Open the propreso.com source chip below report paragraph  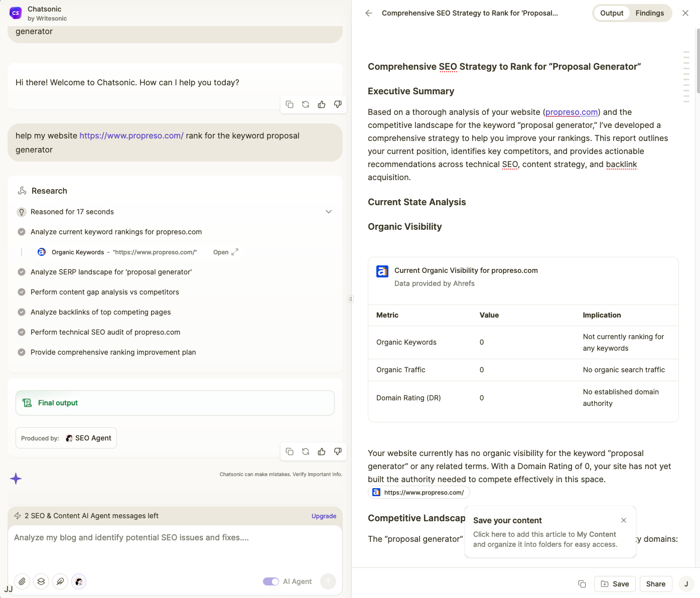pos(419,492)
